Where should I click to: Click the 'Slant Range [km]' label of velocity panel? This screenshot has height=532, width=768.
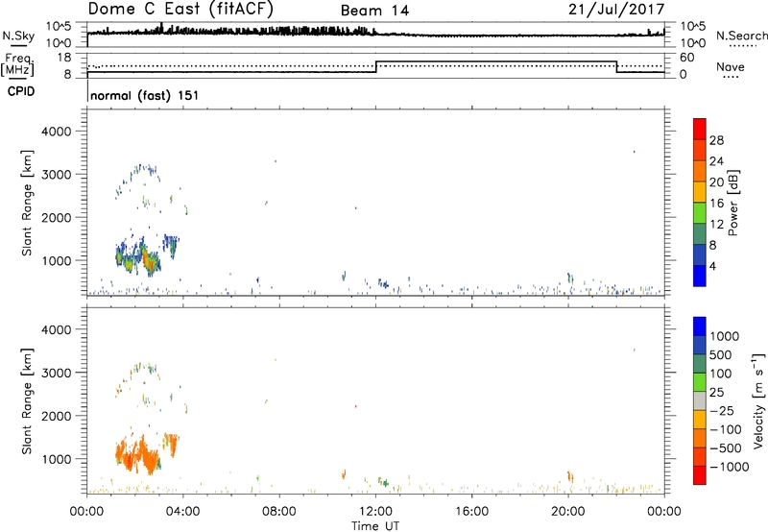(26, 401)
